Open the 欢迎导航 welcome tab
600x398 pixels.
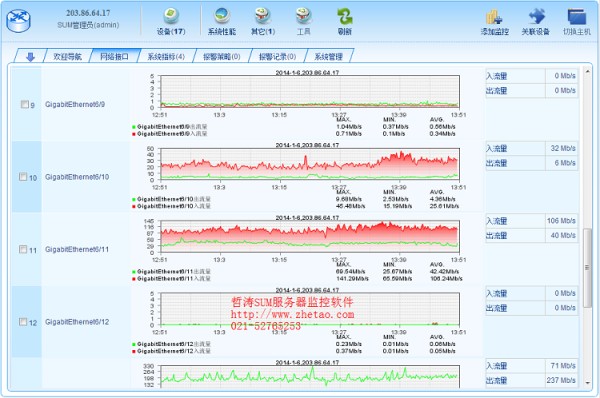point(67,57)
